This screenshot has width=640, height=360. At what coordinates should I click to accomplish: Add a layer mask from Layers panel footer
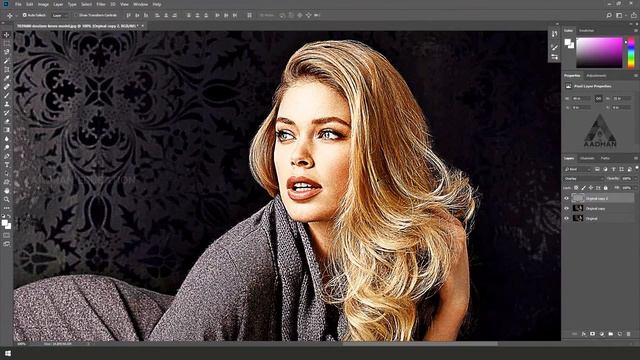coord(593,334)
